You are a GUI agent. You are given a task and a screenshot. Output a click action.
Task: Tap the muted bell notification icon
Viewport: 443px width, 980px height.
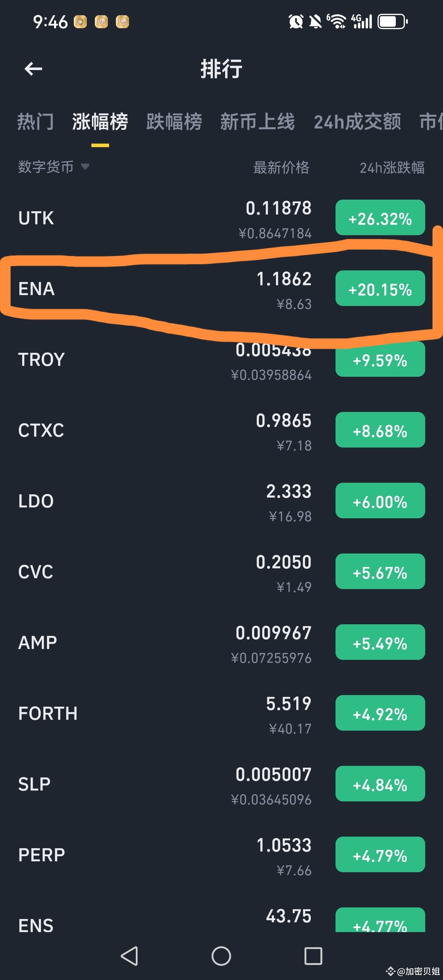coord(315,22)
